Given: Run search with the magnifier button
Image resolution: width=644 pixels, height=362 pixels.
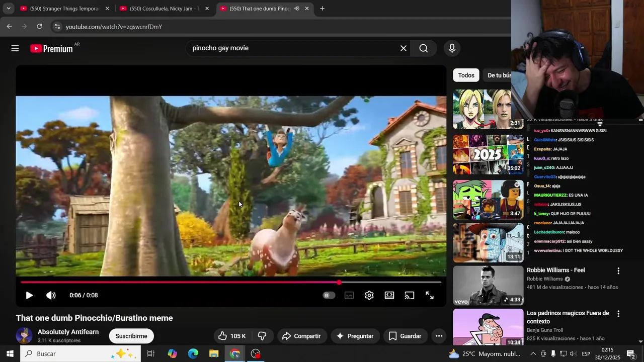Looking at the screenshot, I should (x=424, y=48).
